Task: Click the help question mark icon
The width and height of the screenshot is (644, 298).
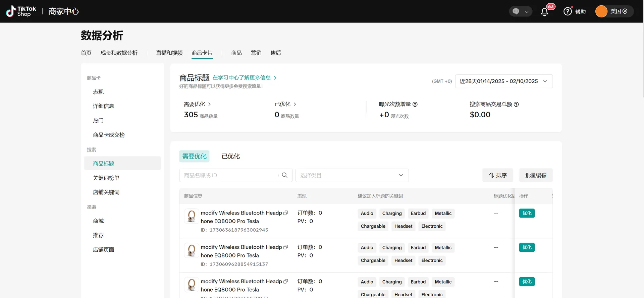Action: coord(568,11)
